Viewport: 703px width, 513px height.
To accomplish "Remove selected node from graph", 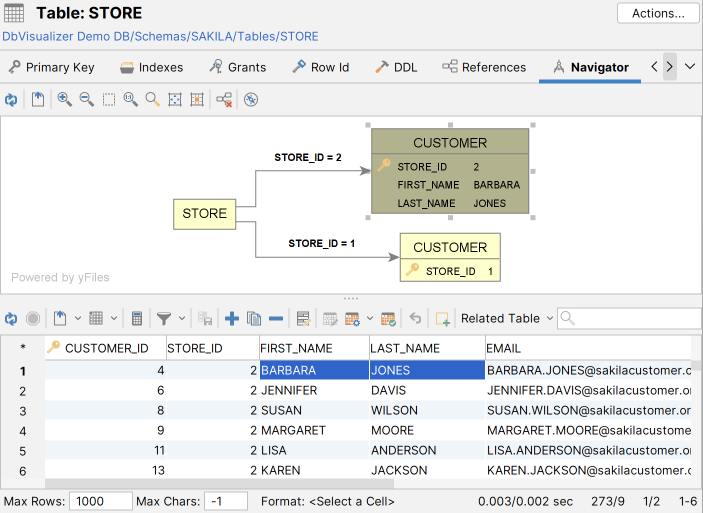I will (224, 100).
